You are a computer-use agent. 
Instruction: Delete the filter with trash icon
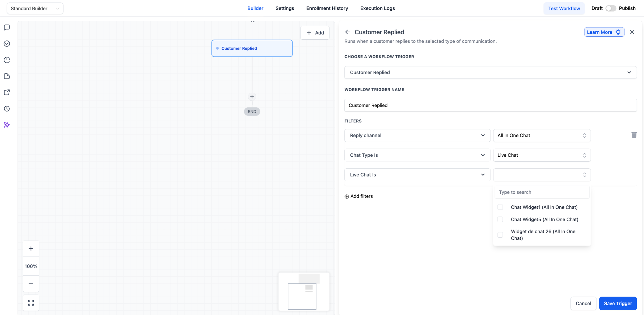click(634, 135)
